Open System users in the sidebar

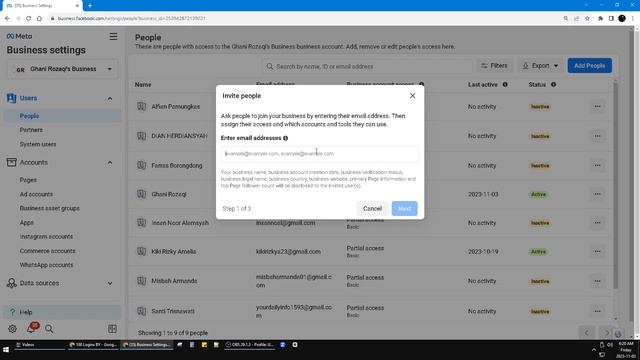[x=38, y=144]
